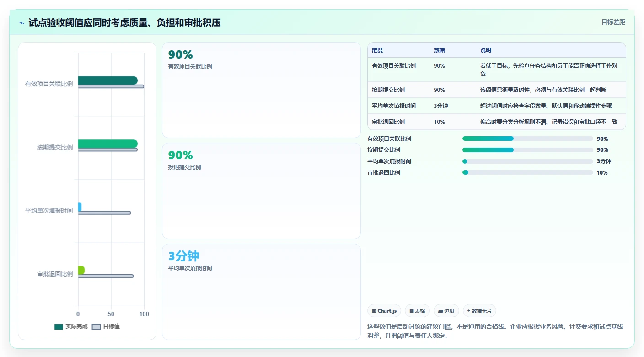Click the lime 审批退回比例 actual bar in chart

click(x=81, y=270)
